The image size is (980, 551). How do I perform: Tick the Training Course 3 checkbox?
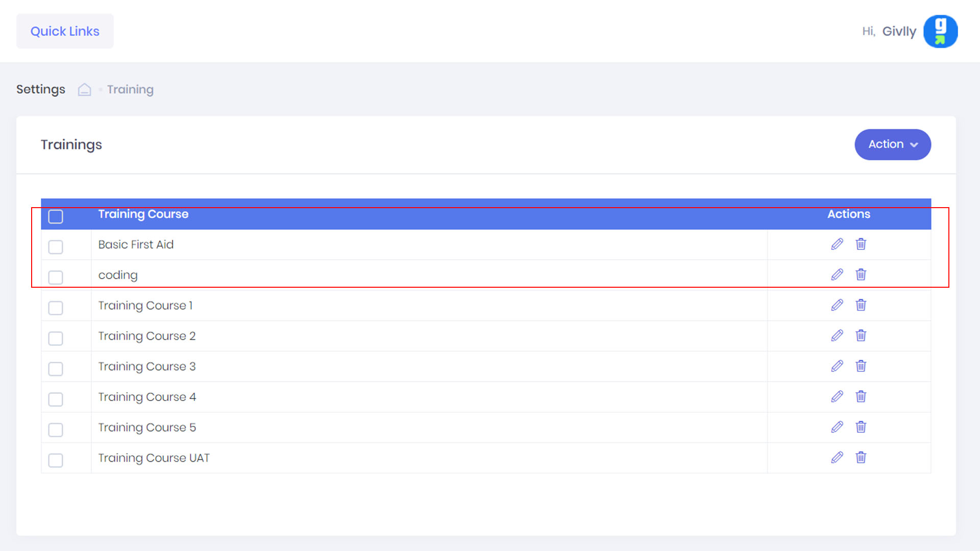tap(56, 369)
